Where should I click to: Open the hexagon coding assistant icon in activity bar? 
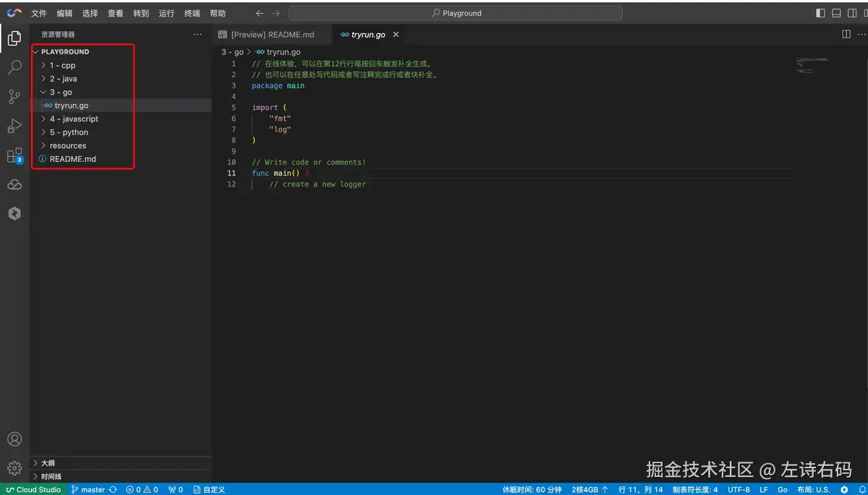pyautogui.click(x=14, y=214)
